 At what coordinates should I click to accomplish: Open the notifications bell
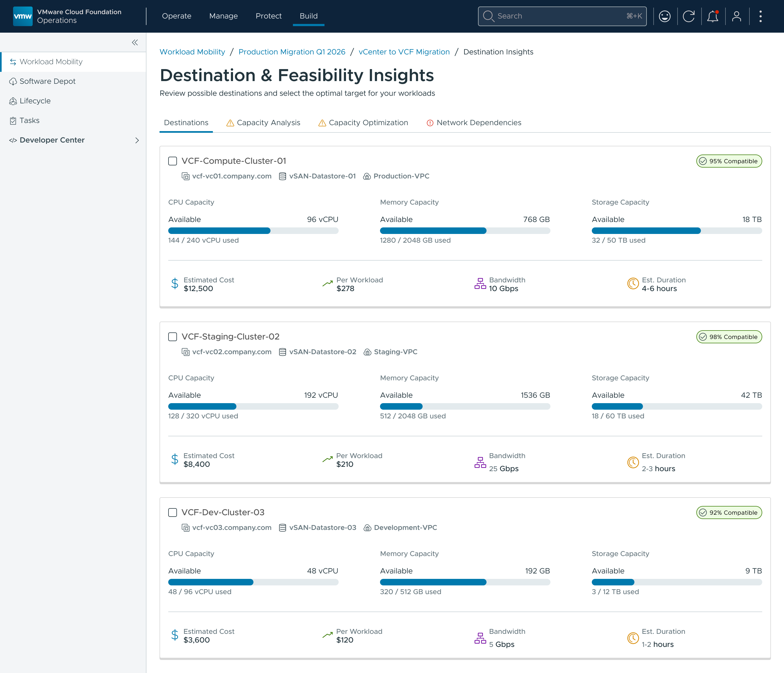713,16
